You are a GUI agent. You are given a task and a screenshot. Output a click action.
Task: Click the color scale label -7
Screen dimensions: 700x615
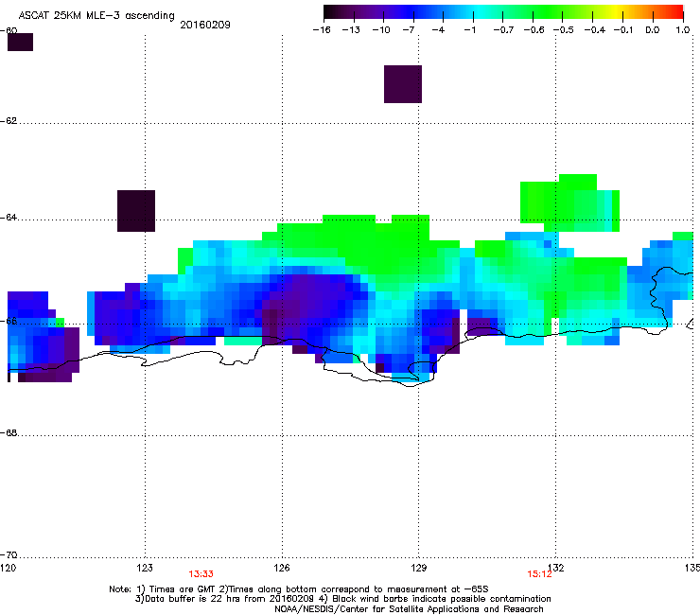coord(409,30)
